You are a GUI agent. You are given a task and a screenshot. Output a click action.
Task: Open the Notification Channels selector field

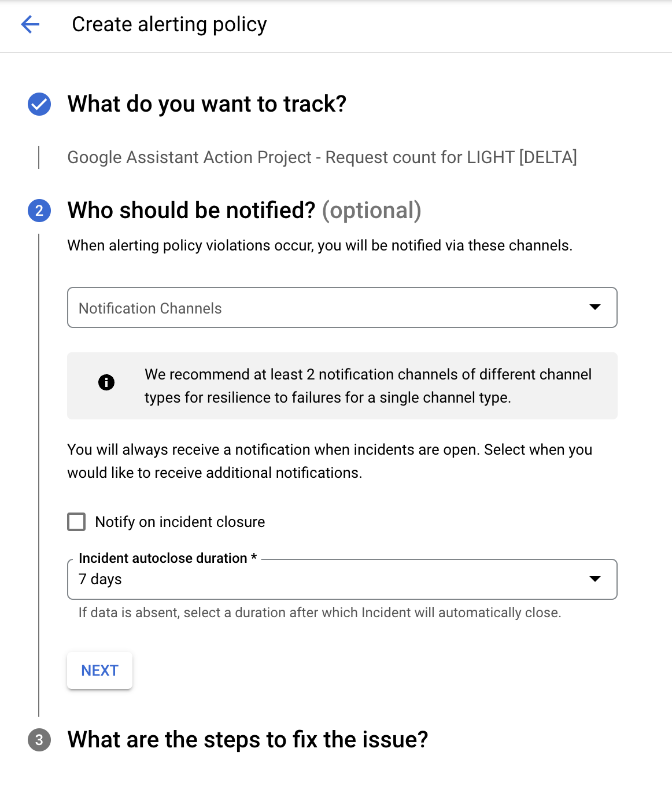click(x=324, y=308)
